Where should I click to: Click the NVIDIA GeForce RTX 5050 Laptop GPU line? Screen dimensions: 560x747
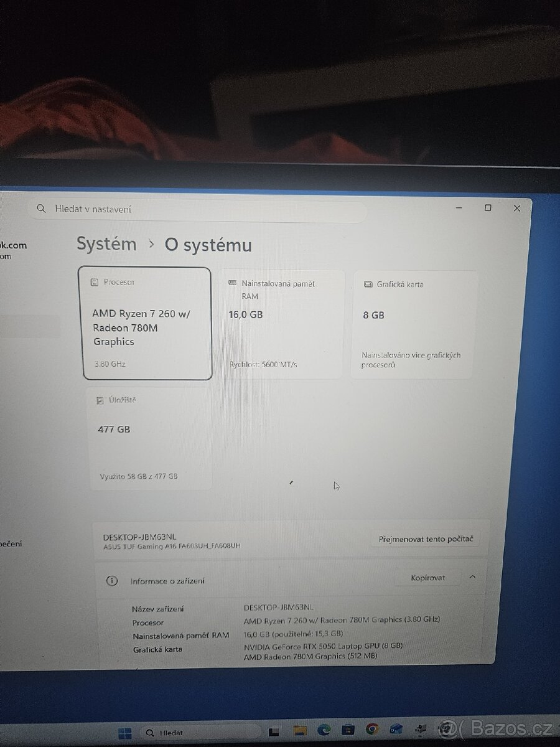pyautogui.click(x=323, y=646)
